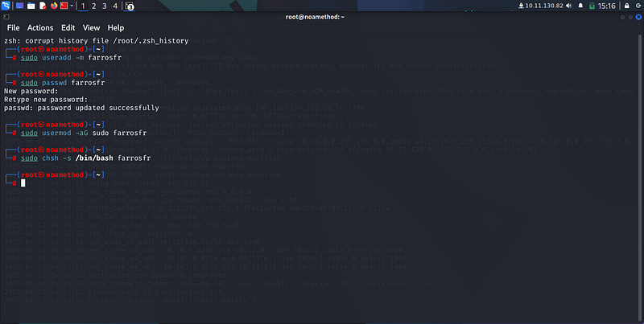
Task: Maximize the terminal window
Action: 630,17
